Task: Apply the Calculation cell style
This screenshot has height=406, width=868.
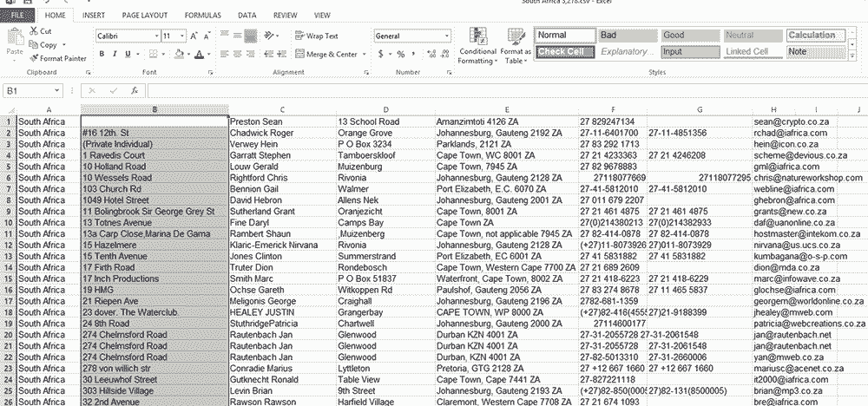Action: coord(816,35)
